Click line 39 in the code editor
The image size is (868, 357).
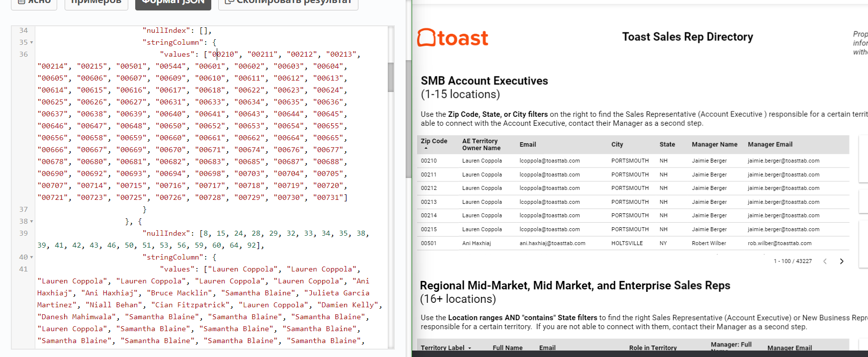point(199,234)
